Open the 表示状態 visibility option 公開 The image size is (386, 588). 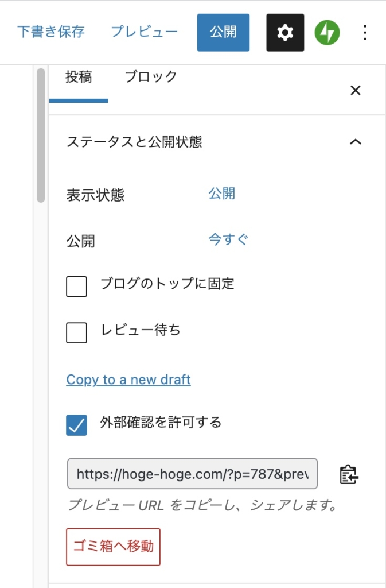pyautogui.click(x=221, y=194)
